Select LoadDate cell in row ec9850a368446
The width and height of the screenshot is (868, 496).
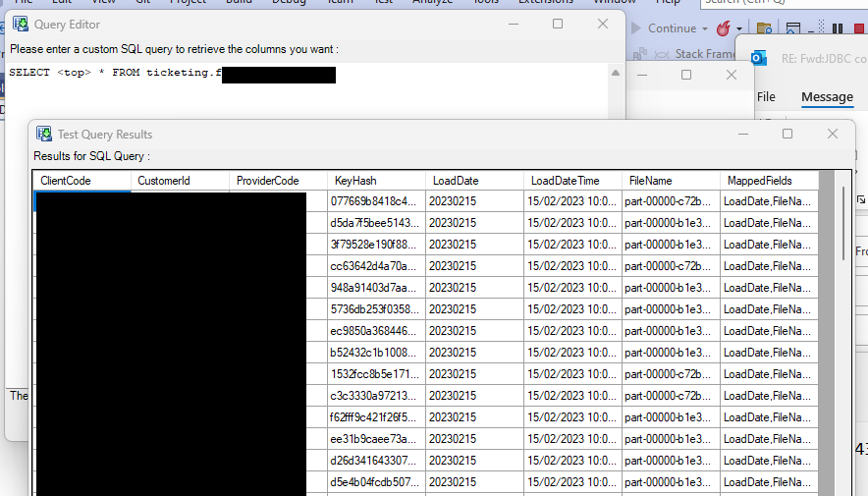(474, 330)
